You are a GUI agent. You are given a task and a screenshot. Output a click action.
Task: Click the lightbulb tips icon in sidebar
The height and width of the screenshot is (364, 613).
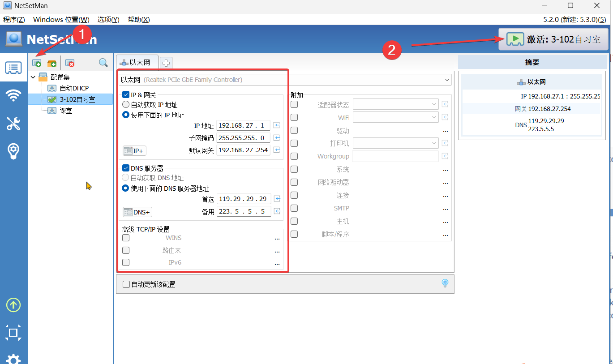(x=13, y=151)
